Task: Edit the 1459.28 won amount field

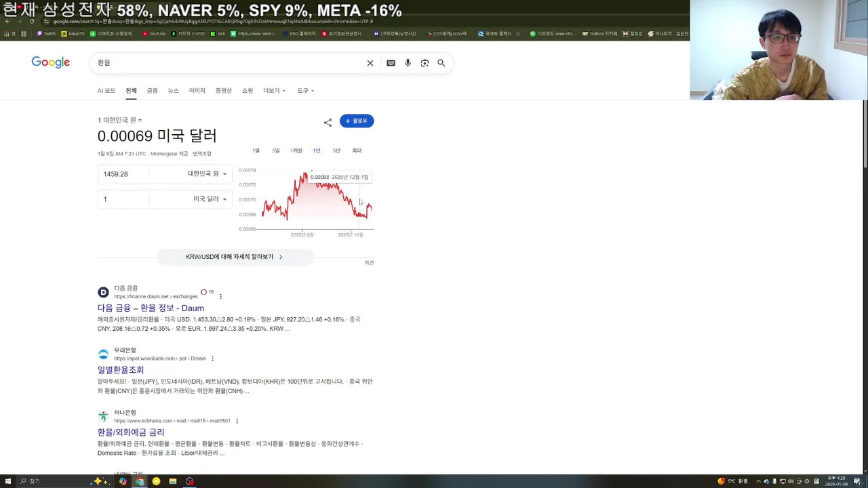Action: tap(122, 174)
